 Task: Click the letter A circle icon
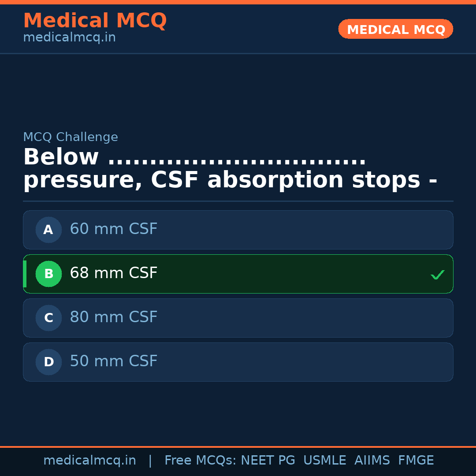[x=48, y=230]
